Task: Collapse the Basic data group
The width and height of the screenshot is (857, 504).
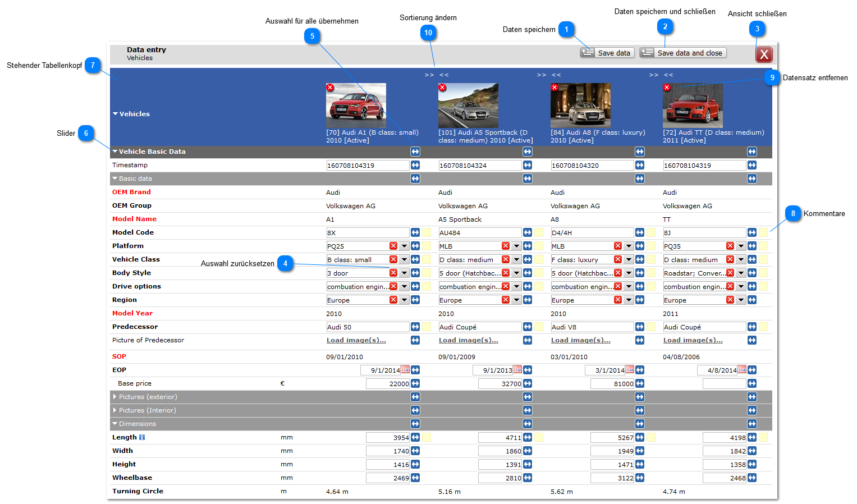Action: coord(115,178)
